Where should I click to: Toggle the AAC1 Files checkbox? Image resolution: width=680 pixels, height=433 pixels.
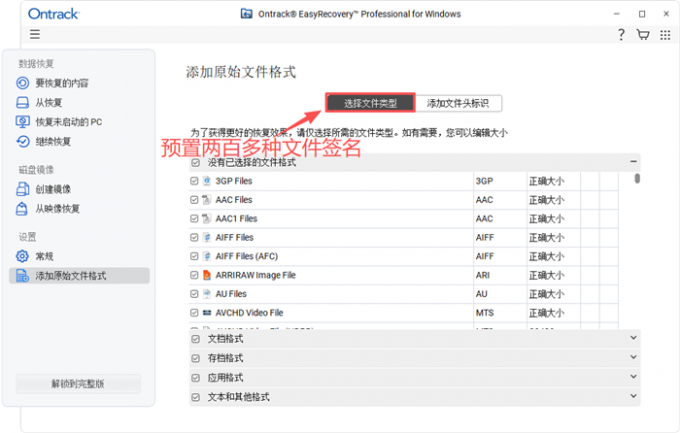point(194,218)
